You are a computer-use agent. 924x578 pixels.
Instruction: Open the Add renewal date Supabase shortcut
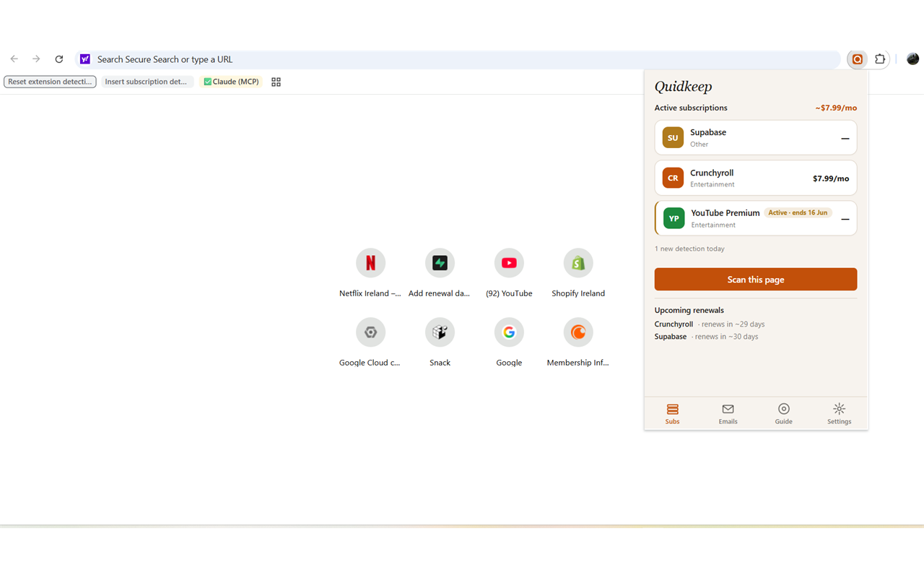coord(440,273)
